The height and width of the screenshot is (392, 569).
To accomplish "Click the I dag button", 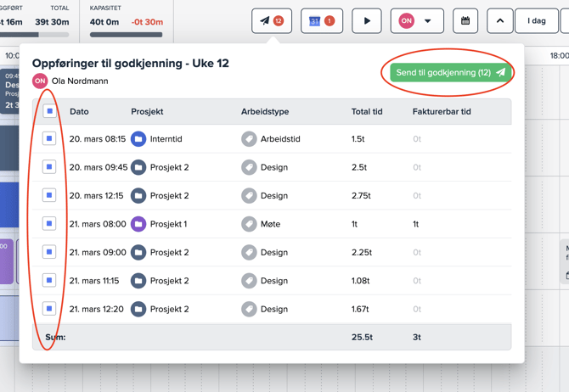I will coord(537,21).
